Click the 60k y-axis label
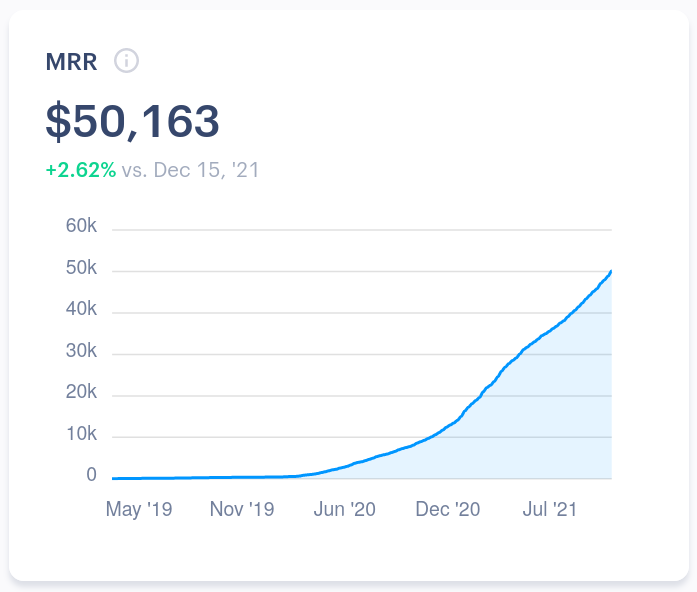 click(x=81, y=226)
